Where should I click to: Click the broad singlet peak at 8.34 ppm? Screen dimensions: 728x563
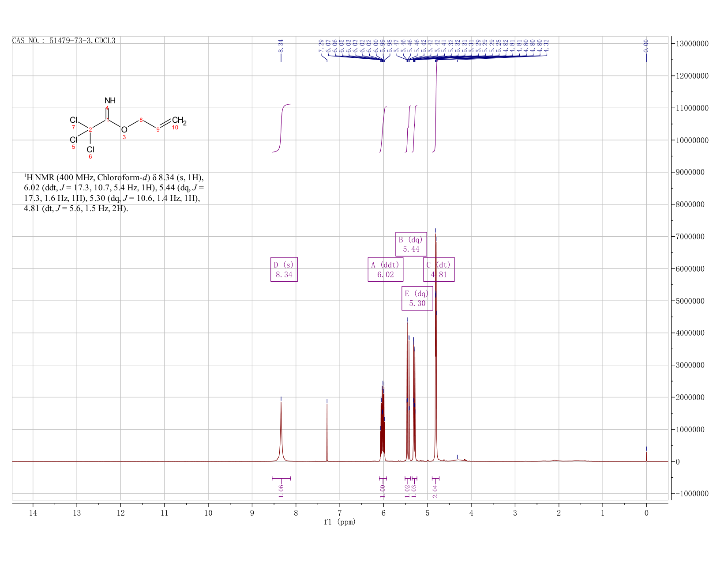(x=281, y=433)
